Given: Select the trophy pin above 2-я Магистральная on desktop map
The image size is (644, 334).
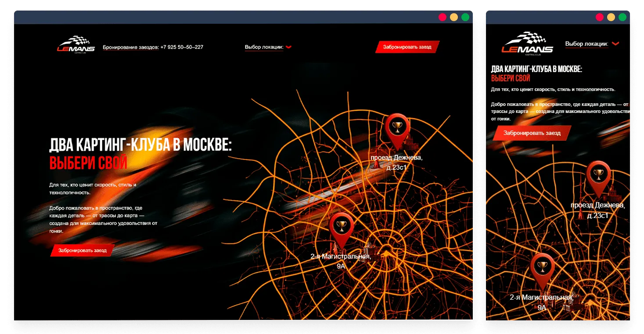Looking at the screenshot, I should click(x=341, y=226).
